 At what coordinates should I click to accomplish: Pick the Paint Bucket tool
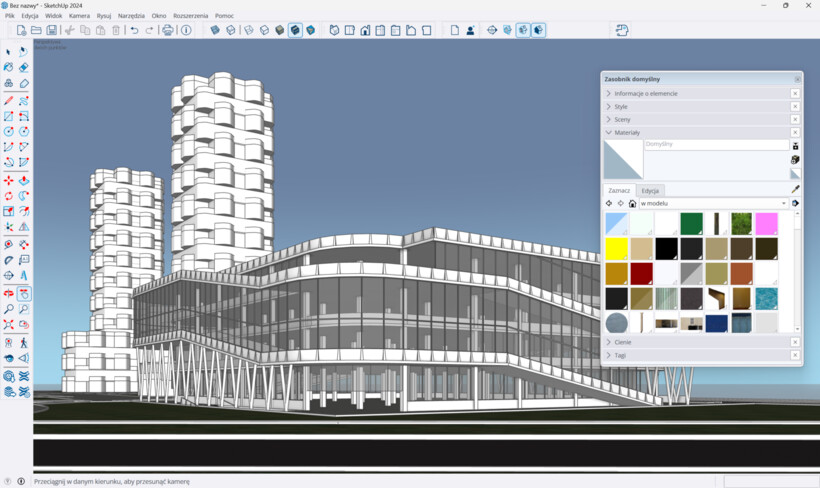click(8, 67)
